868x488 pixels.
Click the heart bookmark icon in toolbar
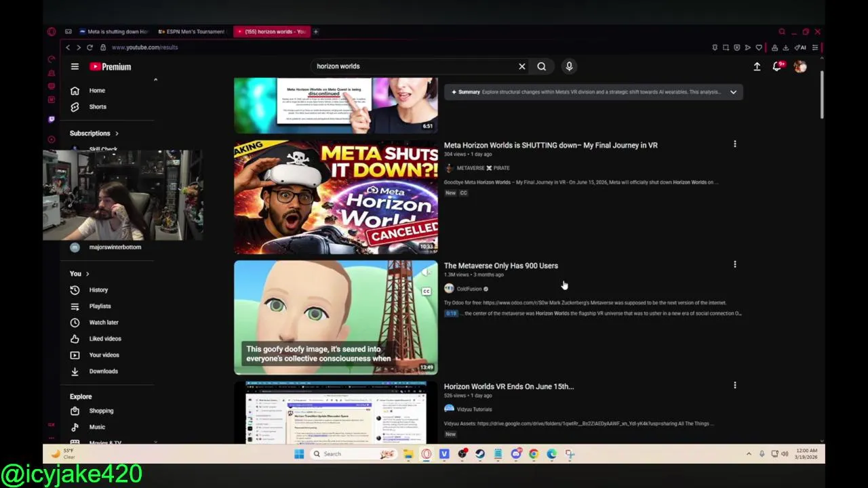pos(759,47)
